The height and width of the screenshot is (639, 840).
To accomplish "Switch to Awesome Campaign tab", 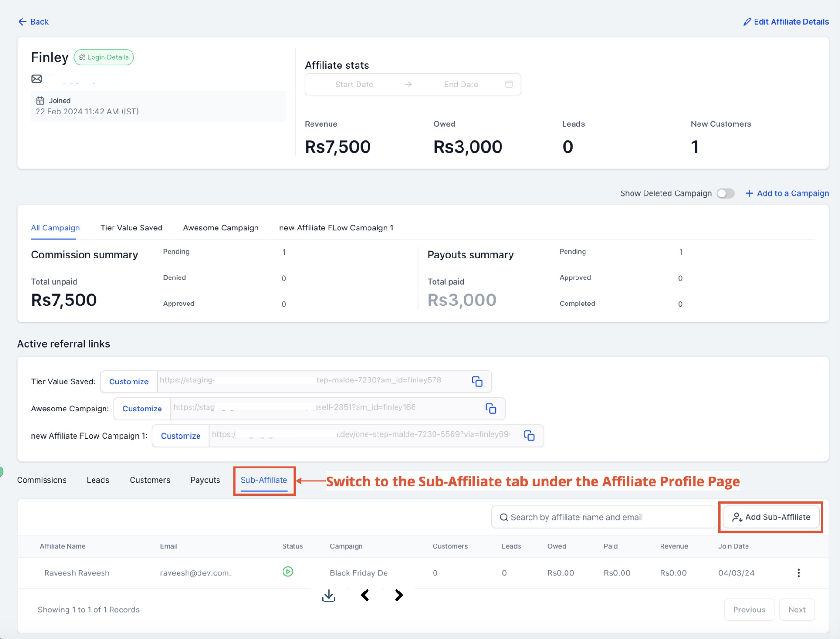I will click(x=221, y=228).
